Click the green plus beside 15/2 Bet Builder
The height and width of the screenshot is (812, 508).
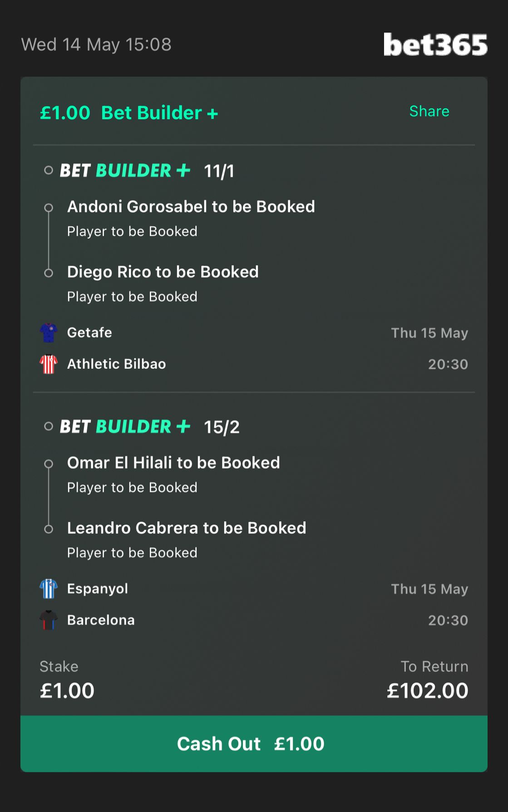[183, 426]
